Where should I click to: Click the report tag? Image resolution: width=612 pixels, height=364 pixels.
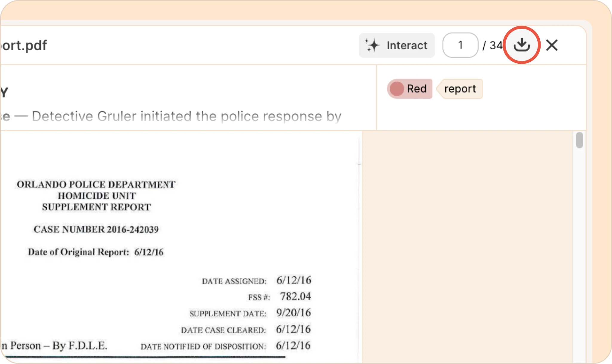click(460, 89)
